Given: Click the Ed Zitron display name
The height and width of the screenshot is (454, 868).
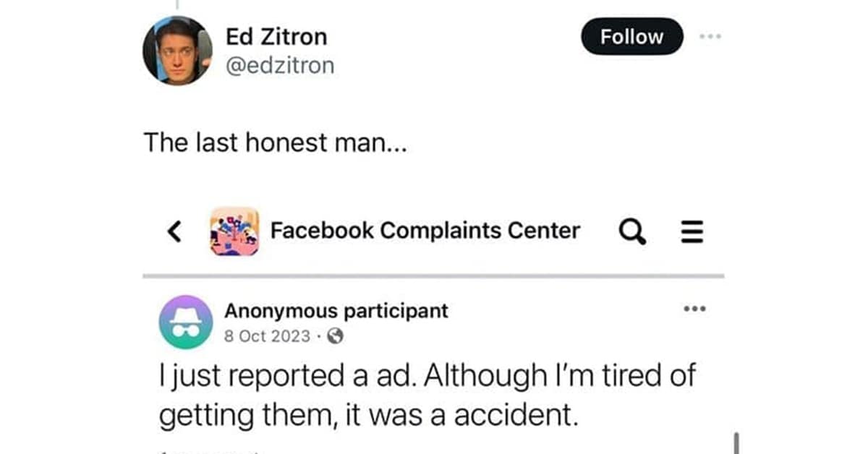Looking at the screenshot, I should (276, 36).
